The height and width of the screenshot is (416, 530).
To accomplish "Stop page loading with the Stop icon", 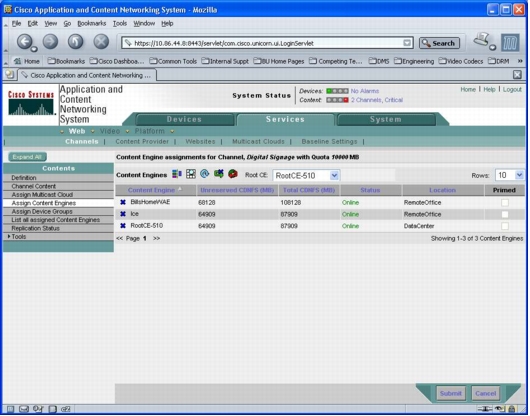I will [x=101, y=42].
